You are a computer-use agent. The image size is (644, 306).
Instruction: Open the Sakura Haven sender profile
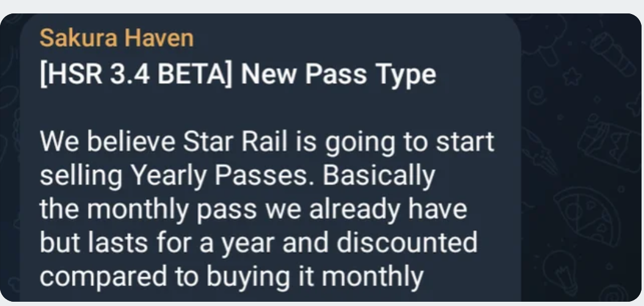coord(117,38)
